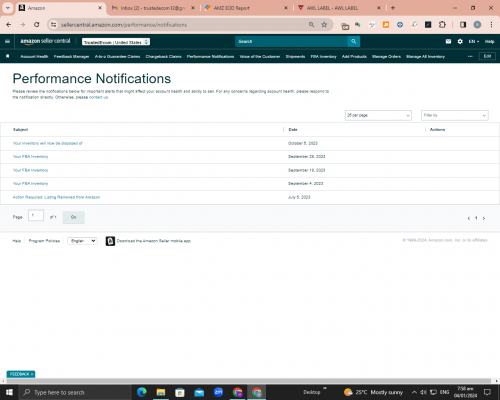Viewport: 500px width, 400px height.
Task: Click the page number input field
Action: pos(36,215)
